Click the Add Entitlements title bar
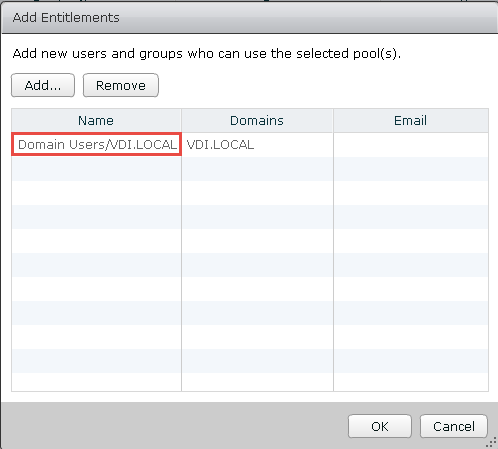Viewport: 498px width, 449px height. pos(249,17)
